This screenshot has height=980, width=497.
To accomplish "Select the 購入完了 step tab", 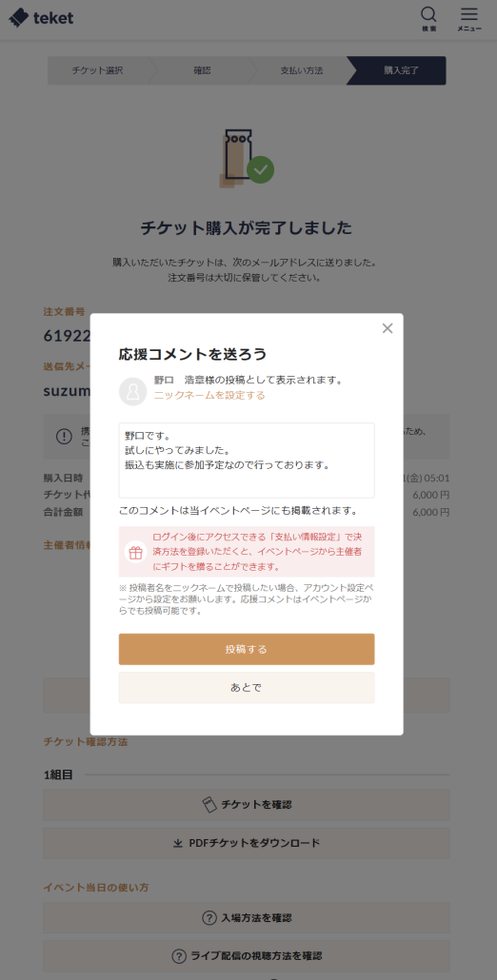I will click(399, 70).
